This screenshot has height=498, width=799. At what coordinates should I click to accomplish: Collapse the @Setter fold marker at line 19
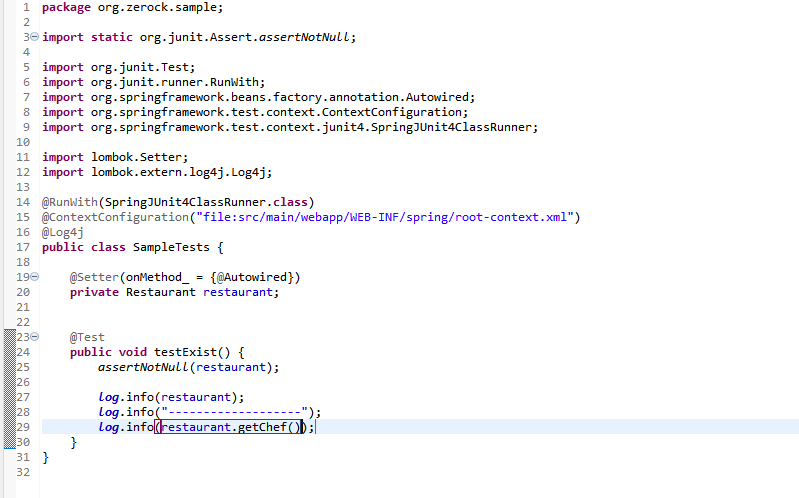[x=35, y=277]
